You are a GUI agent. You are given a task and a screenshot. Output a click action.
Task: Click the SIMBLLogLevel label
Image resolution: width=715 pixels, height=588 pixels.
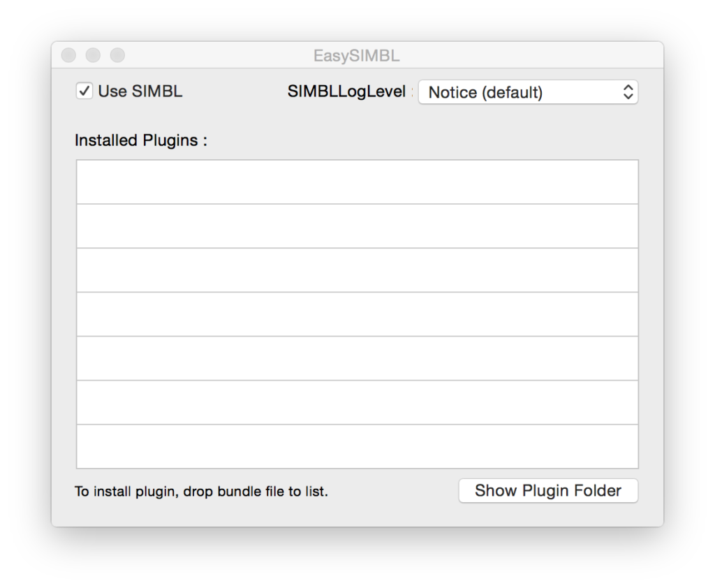[346, 91]
